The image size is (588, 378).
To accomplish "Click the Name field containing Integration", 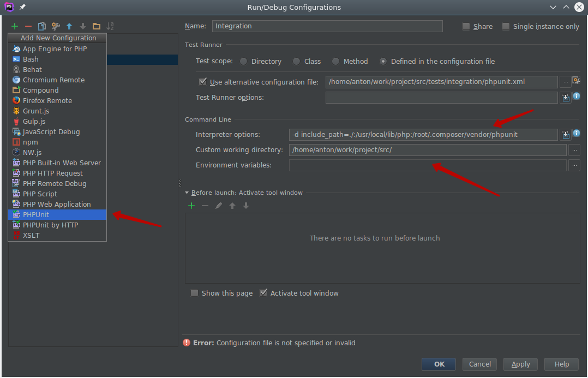I will pyautogui.click(x=327, y=26).
